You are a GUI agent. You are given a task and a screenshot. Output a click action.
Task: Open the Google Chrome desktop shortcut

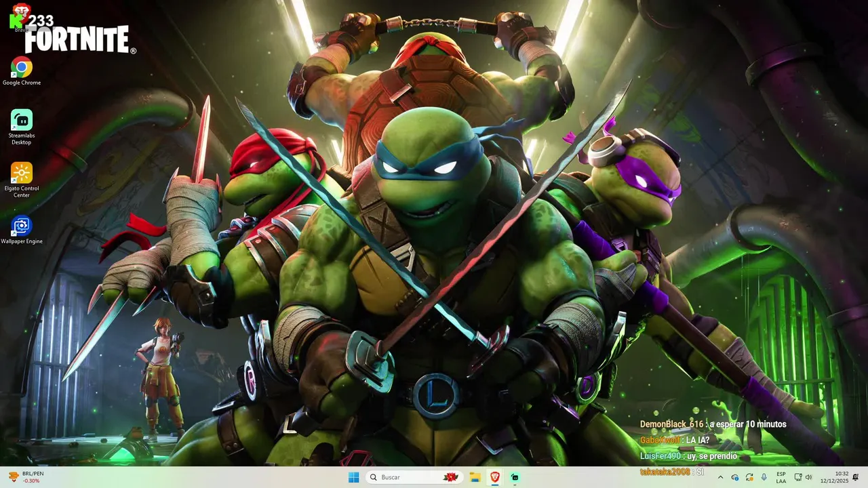click(21, 72)
